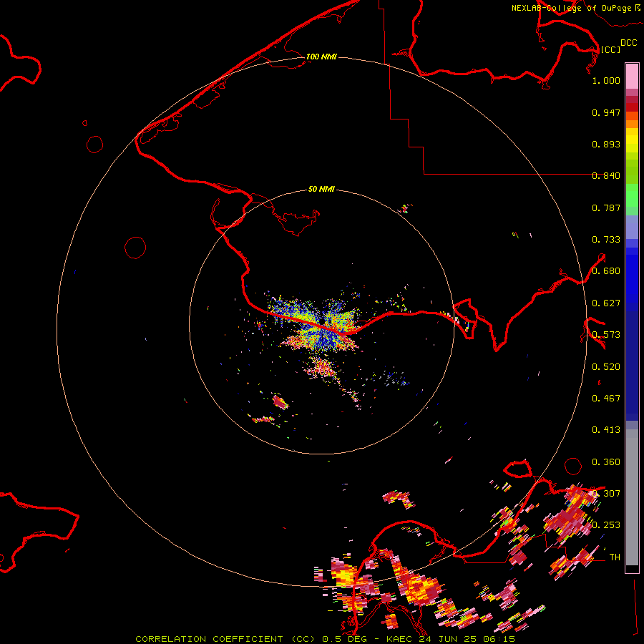644x644 pixels.
Task: Click the 0.307 color scale value
Action: (606, 493)
